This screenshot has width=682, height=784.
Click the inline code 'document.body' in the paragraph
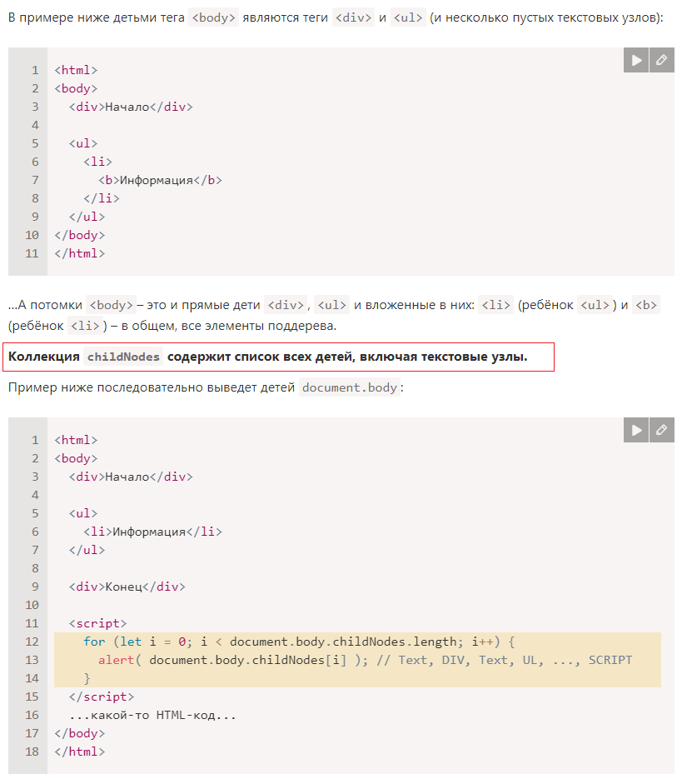(x=349, y=387)
